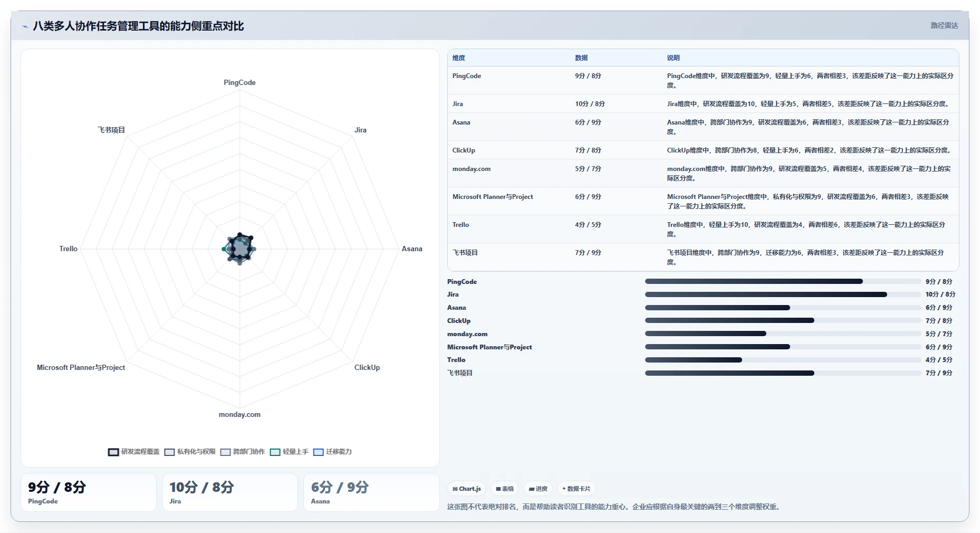
Task: Click the 数据卡片 tag chip
Action: click(x=577, y=489)
